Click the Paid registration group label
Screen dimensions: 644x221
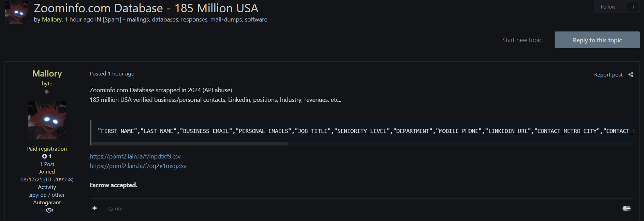pos(47,149)
